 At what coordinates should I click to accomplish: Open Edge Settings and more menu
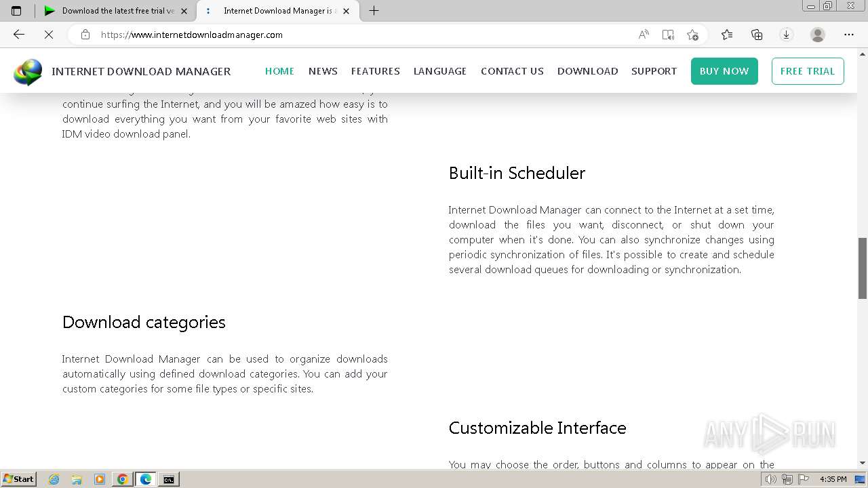tap(849, 35)
